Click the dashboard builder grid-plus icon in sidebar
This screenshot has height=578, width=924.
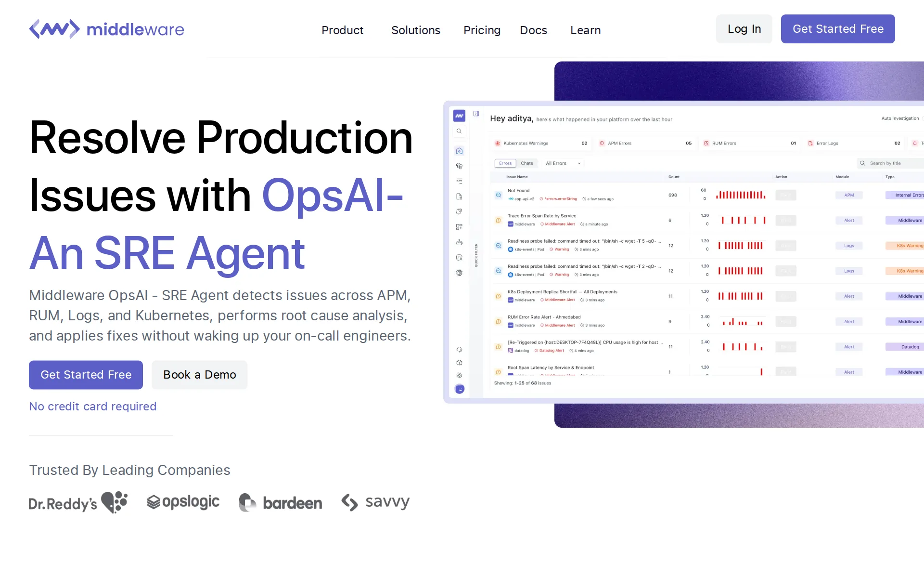click(459, 227)
